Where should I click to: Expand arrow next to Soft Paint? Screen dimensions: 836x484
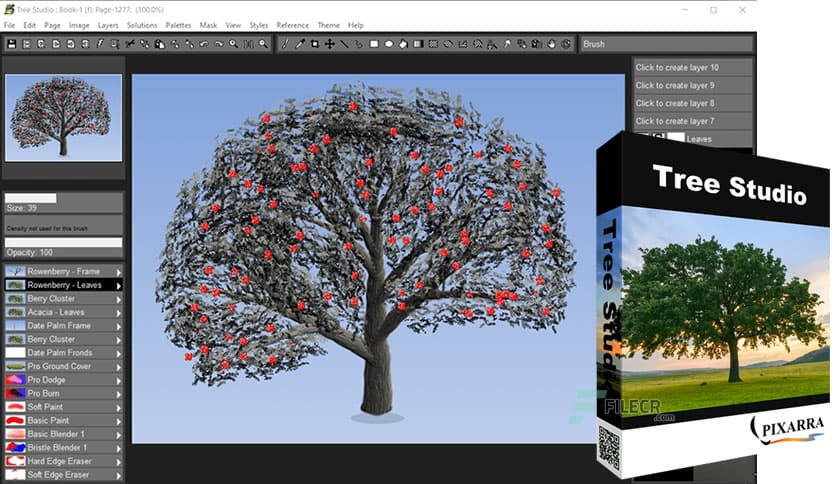118,408
